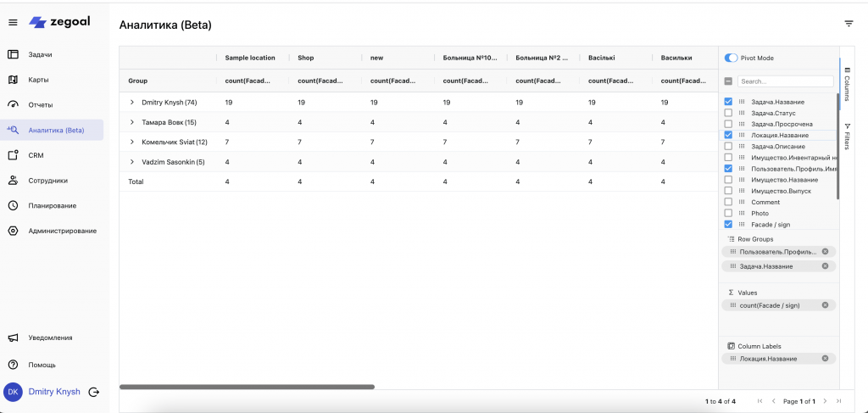Navigate to Планирование section
Screen dimensions: 868x413
(51, 205)
